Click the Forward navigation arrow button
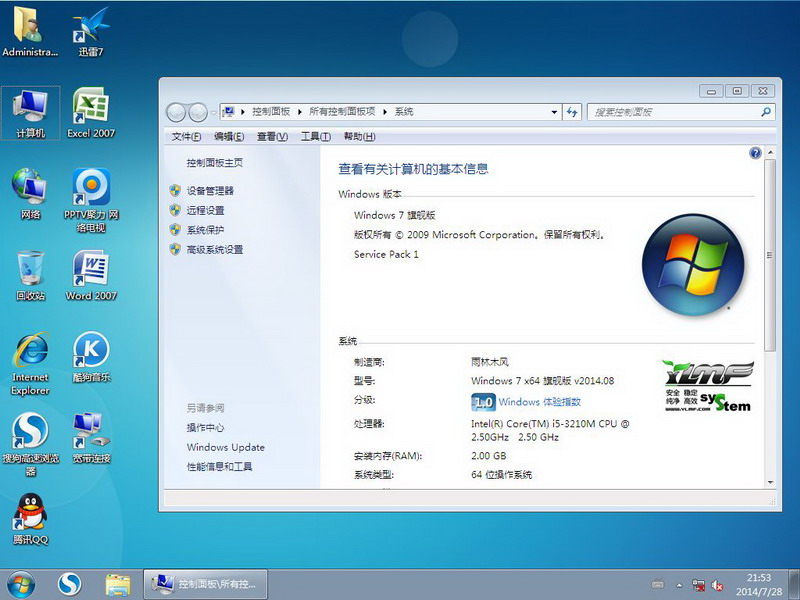The image size is (800, 600). coord(198,112)
